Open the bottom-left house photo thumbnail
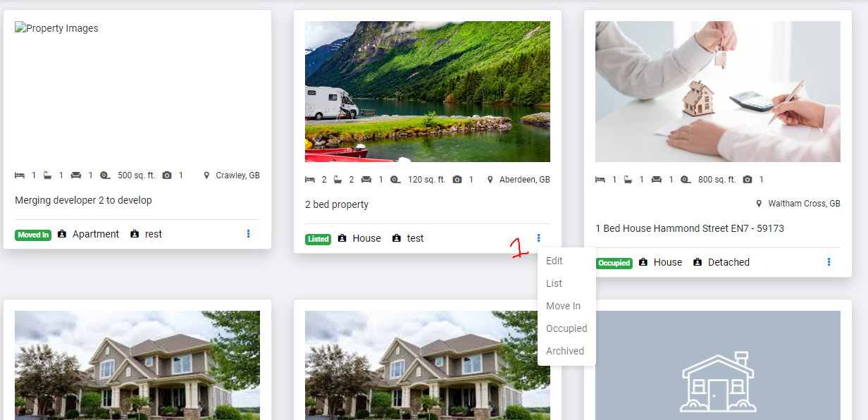This screenshot has width=868, height=420. coord(137,365)
